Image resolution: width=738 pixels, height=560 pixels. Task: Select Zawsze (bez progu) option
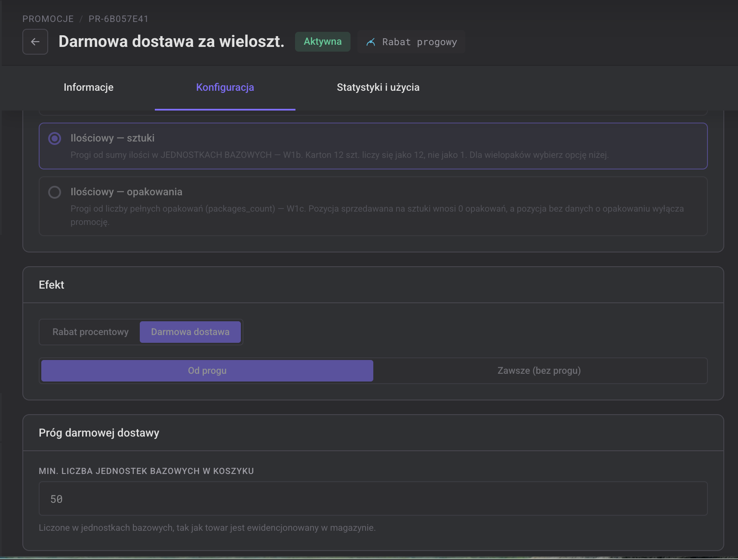coord(539,371)
